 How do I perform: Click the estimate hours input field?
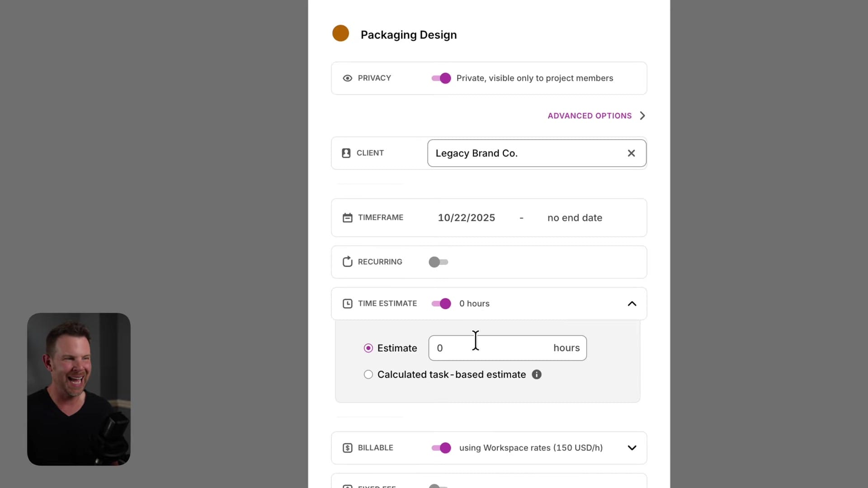click(x=507, y=348)
